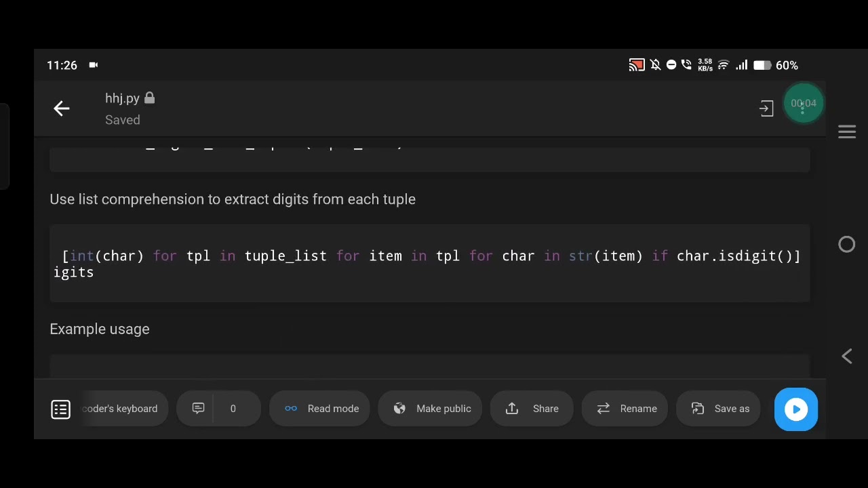This screenshot has width=868, height=488.
Task: Click the Saved status text
Action: tap(123, 120)
